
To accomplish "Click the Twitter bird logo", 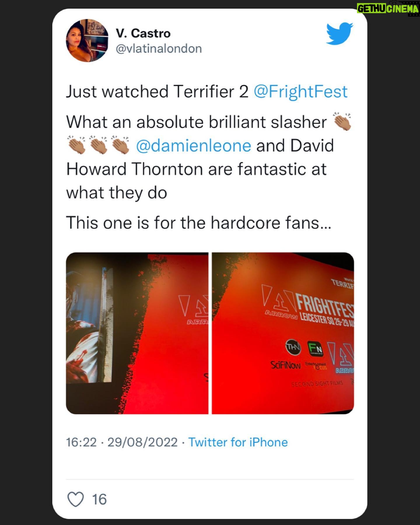I will [x=339, y=34].
